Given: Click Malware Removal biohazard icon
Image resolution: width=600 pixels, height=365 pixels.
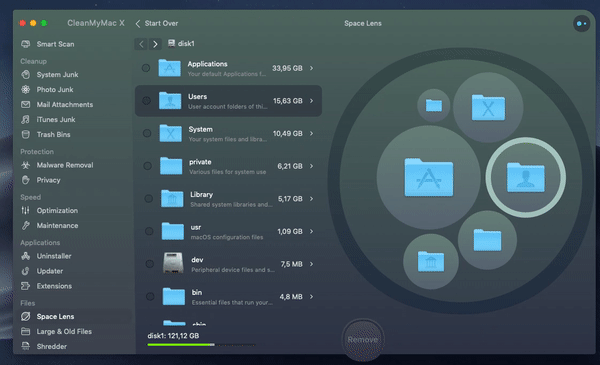Looking at the screenshot, I should tap(26, 165).
